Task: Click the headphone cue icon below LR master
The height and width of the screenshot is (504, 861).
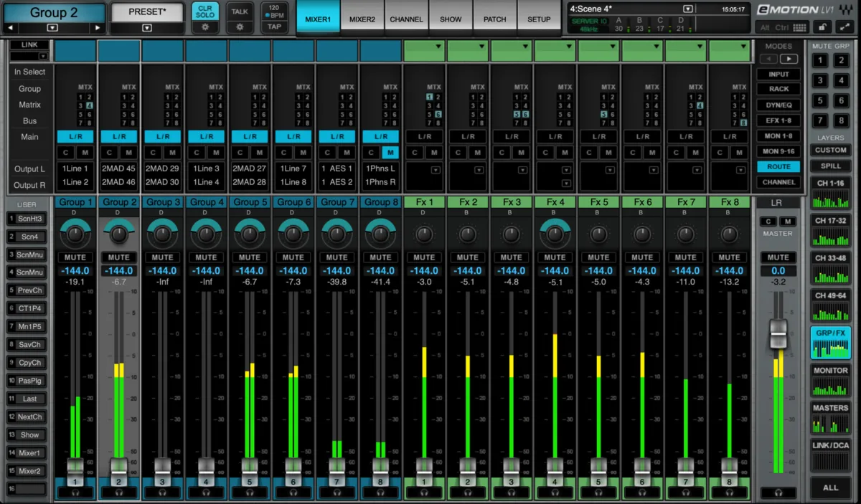Action: pyautogui.click(x=778, y=493)
